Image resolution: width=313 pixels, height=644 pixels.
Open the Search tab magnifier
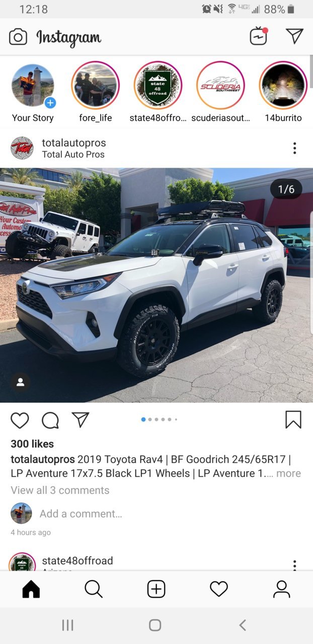click(94, 589)
